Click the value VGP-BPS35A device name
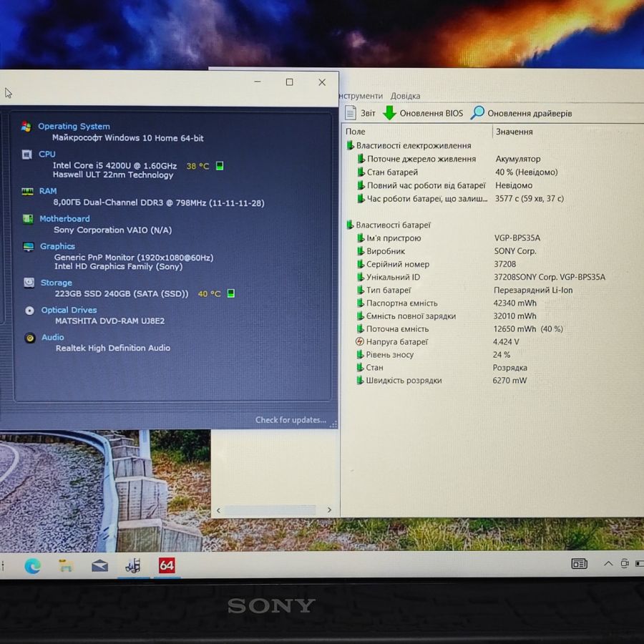 (517, 238)
